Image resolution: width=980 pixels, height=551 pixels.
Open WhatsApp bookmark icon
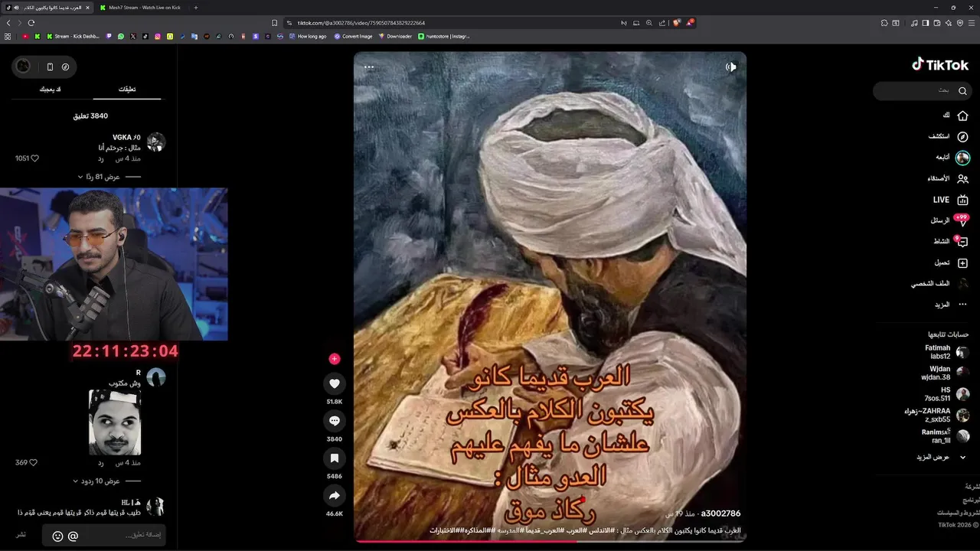click(120, 36)
